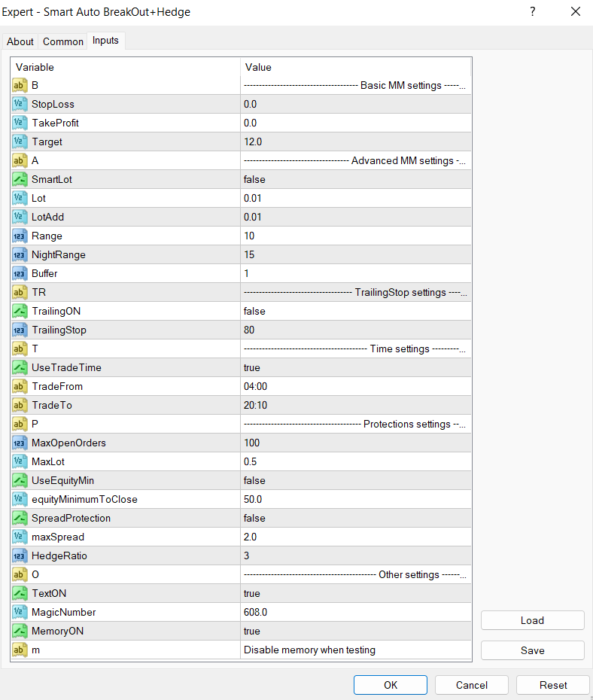Select the UseTradeTime true value cell
The width and height of the screenshot is (593, 700).
coord(356,367)
